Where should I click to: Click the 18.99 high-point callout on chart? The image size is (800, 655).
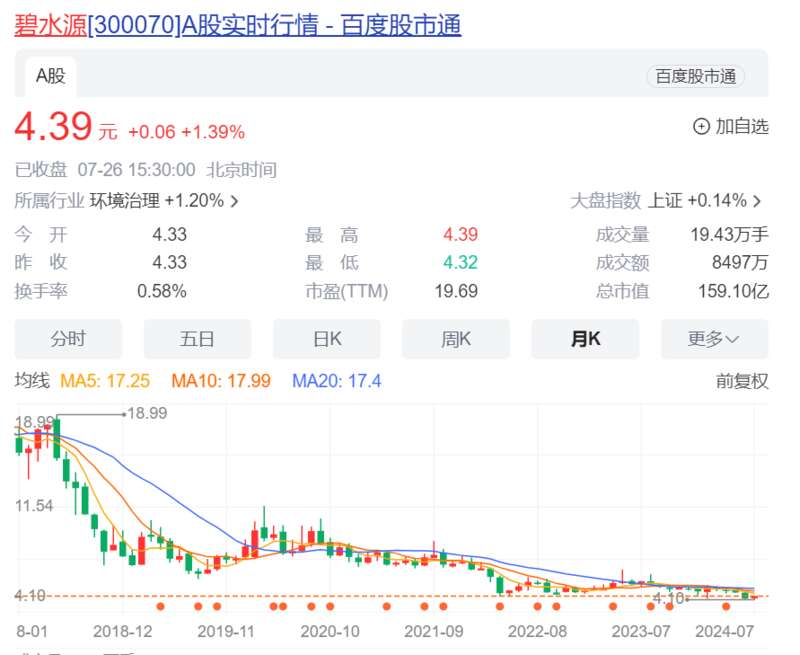point(147,413)
